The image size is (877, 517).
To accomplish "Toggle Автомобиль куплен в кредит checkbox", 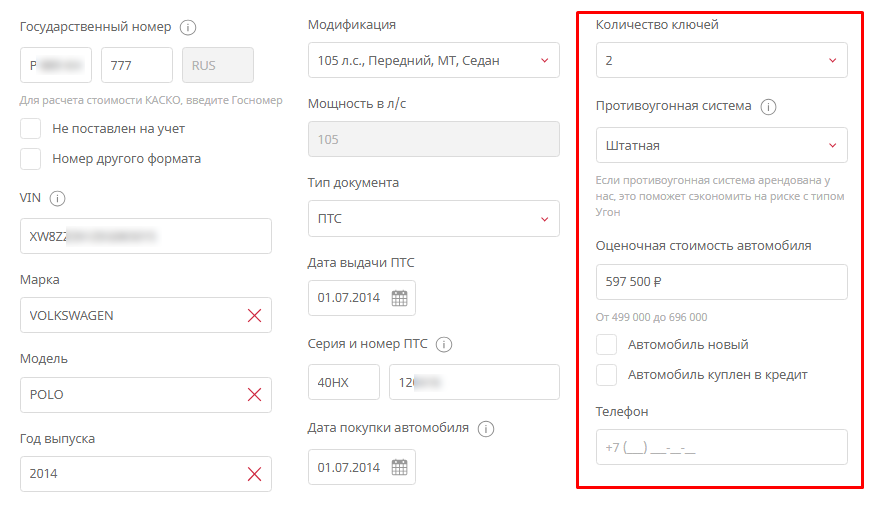I will click(606, 375).
